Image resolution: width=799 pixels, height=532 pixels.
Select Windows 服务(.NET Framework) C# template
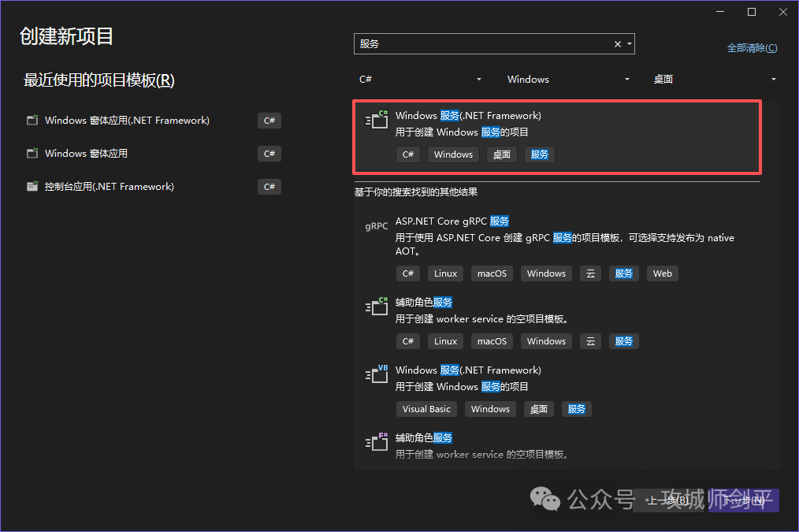click(557, 136)
